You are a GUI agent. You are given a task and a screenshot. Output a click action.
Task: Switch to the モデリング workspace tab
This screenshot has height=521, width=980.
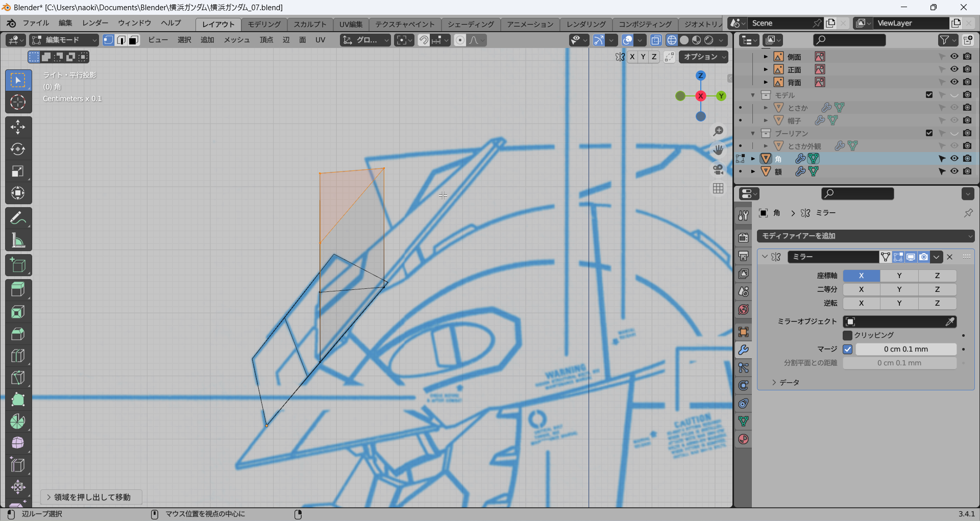[264, 24]
